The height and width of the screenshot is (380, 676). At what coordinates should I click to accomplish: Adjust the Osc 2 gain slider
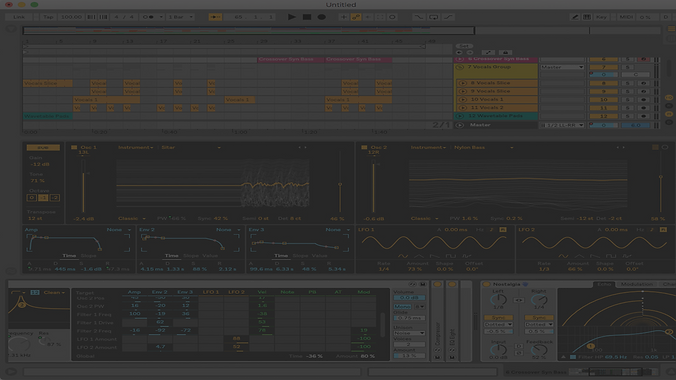coord(373,185)
